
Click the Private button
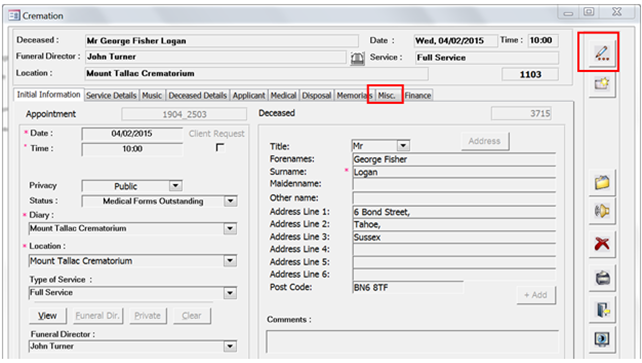click(147, 316)
